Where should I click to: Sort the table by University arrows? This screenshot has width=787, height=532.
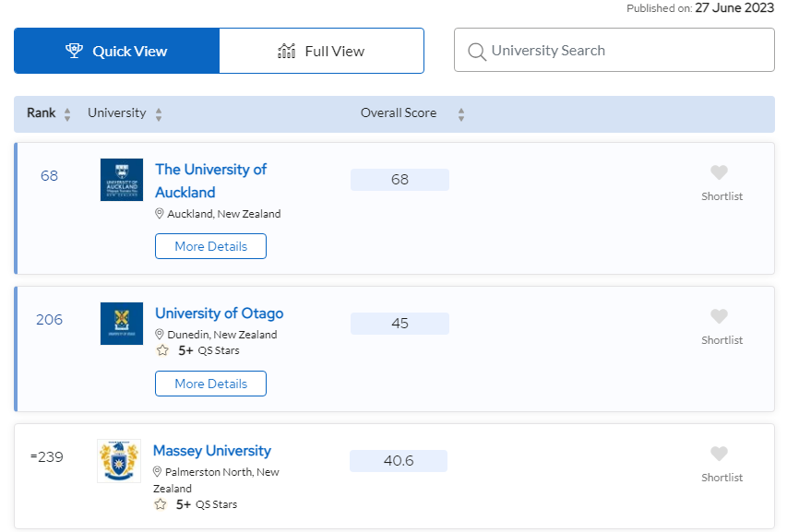point(159,114)
